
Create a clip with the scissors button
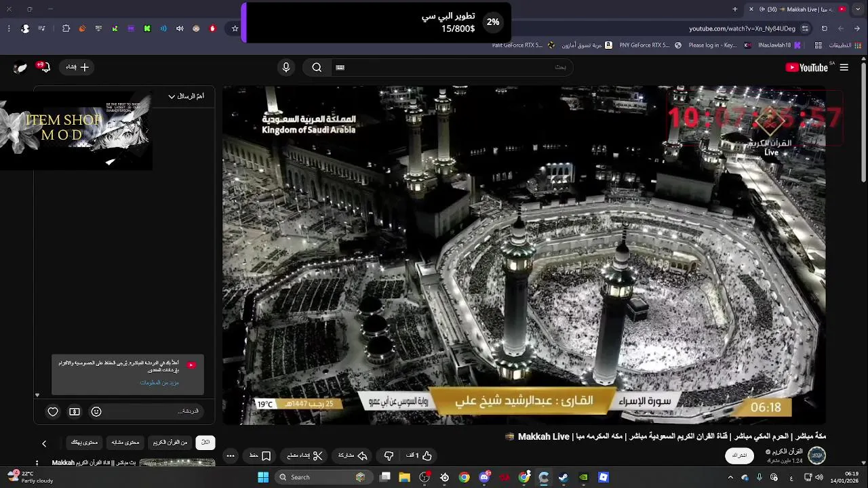pos(304,455)
